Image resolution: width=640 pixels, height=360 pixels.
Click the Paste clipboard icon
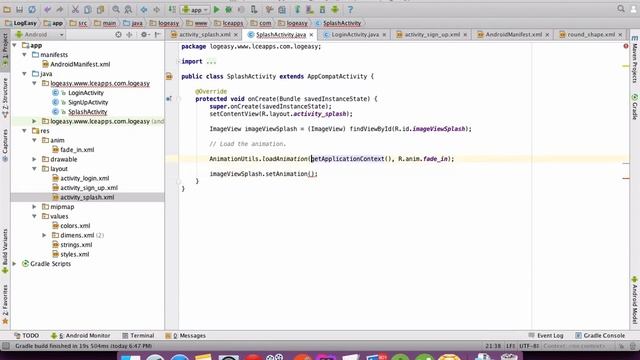coord(100,9)
